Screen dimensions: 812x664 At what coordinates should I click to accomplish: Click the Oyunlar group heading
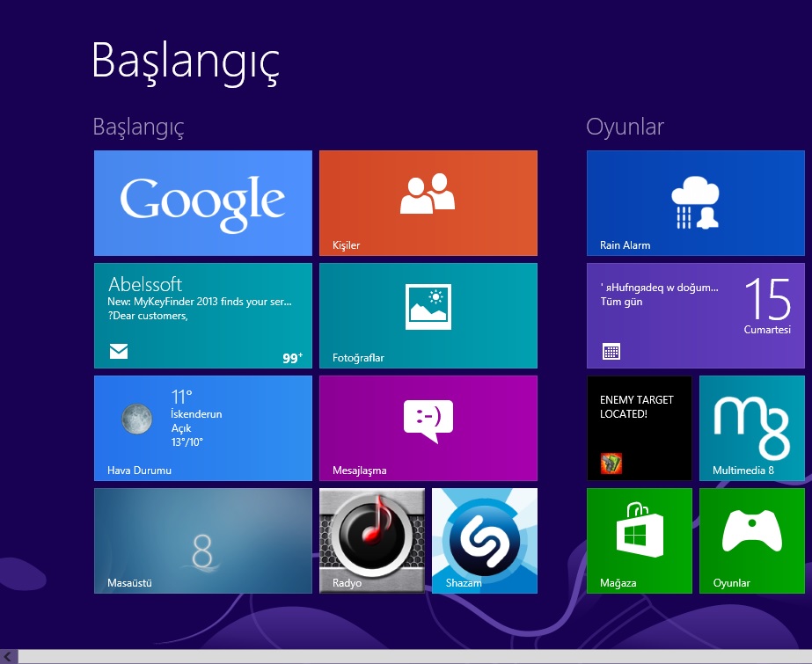[625, 127]
